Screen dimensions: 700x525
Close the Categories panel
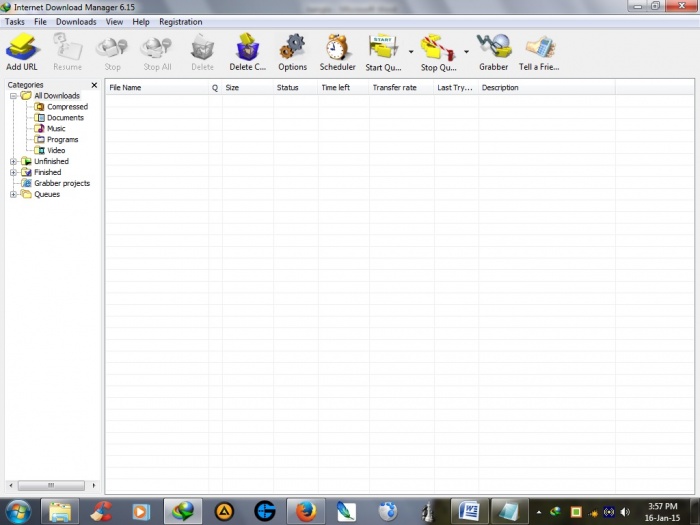[94, 85]
